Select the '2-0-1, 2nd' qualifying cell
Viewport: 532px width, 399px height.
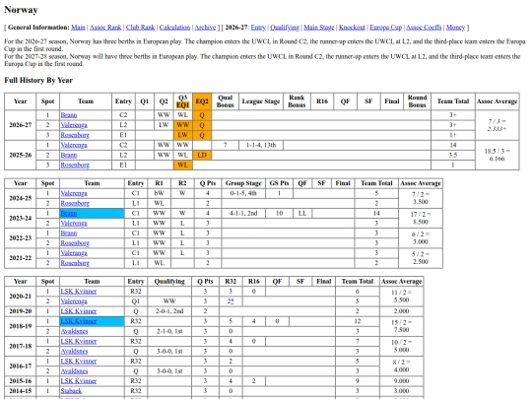pyautogui.click(x=169, y=311)
